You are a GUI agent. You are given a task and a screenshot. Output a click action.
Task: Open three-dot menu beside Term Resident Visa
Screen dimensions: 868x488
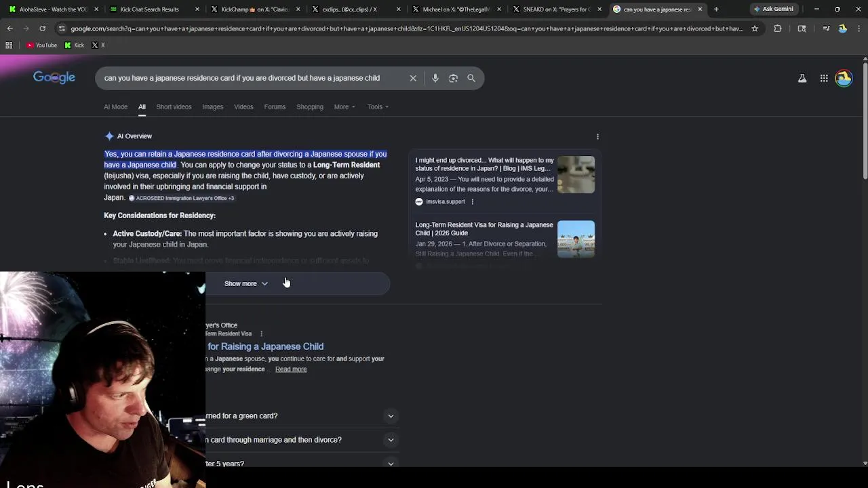tap(261, 333)
